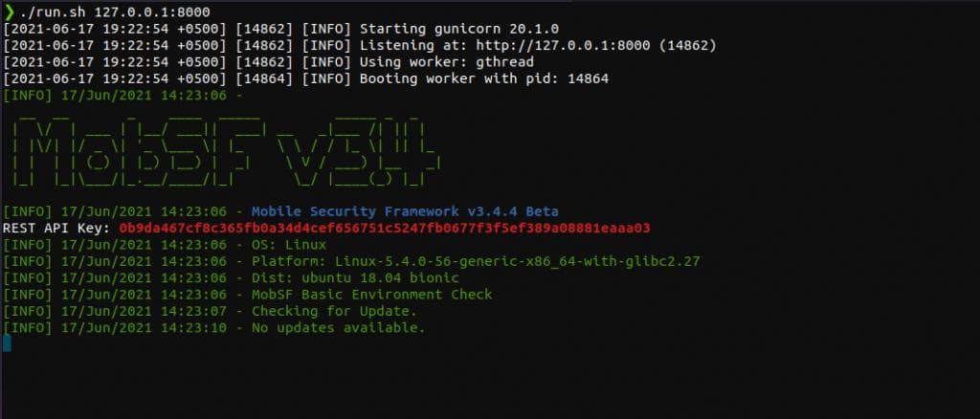Screen dimensions: 980x419
Task: Click the "No updates available." message
Action: (x=338, y=328)
